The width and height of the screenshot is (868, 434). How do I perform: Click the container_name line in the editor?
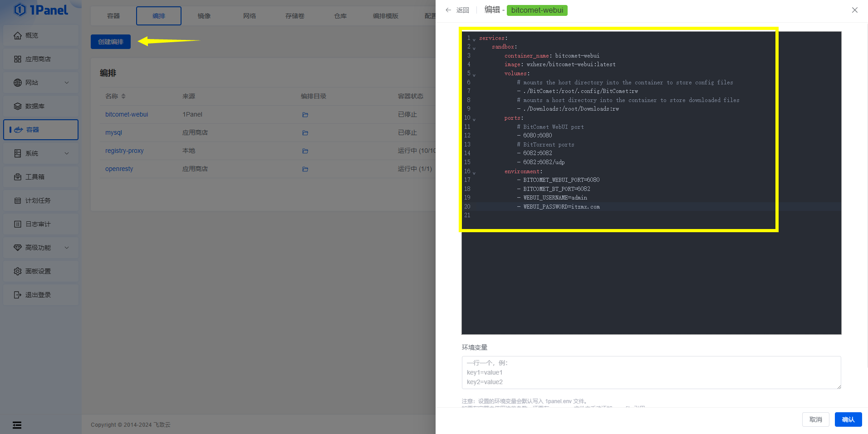552,56
